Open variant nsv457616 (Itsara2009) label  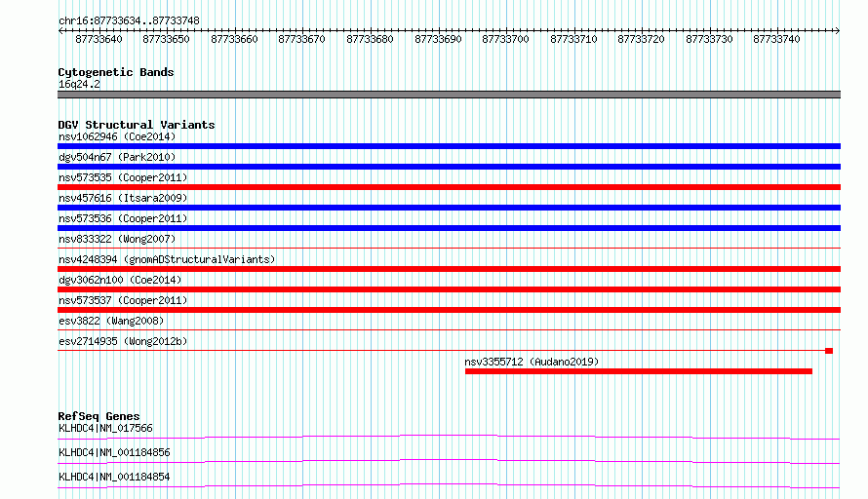point(123,198)
